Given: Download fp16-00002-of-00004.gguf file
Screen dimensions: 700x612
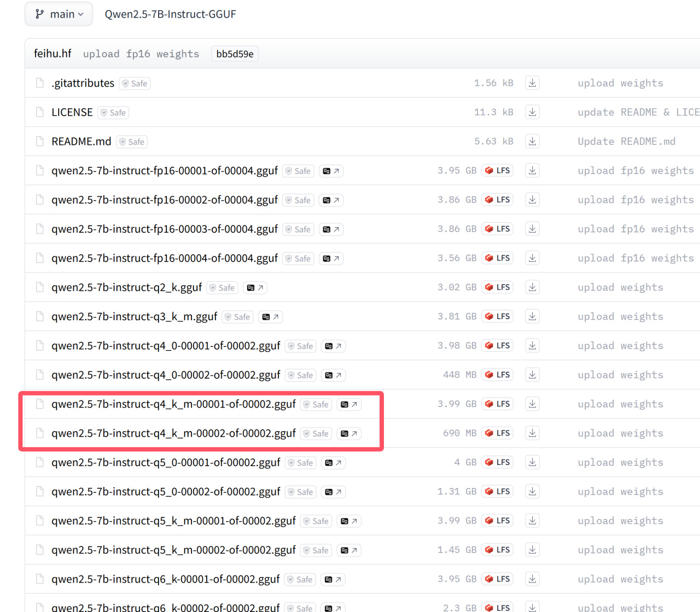Looking at the screenshot, I should pyautogui.click(x=532, y=200).
